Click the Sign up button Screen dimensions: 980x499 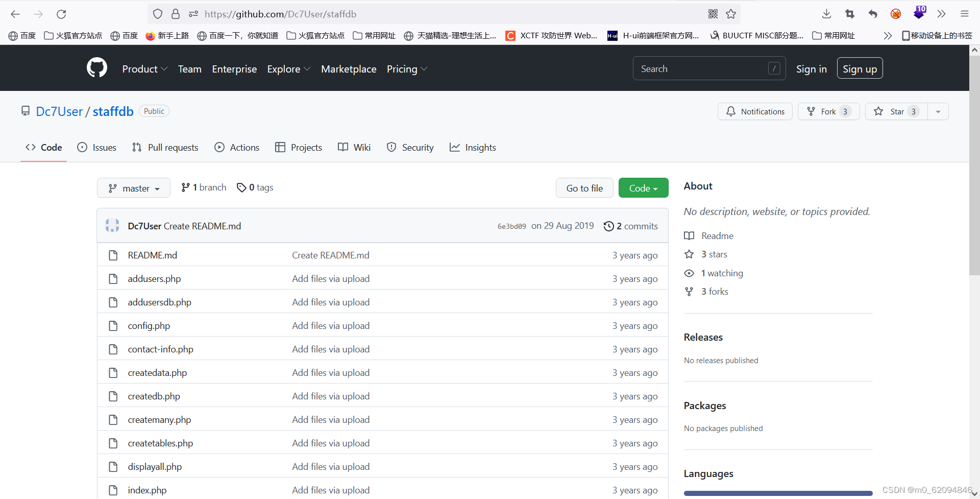tap(860, 68)
